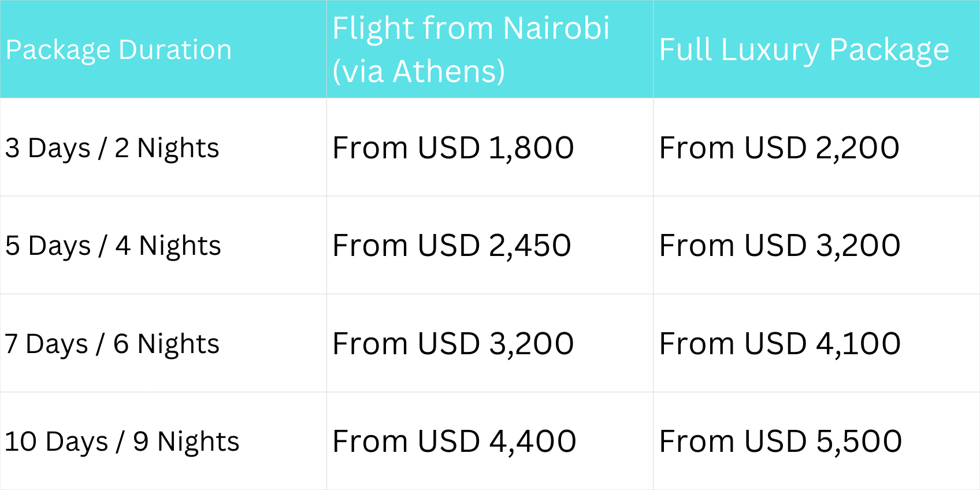Click the "(via Athens)" header line
980x490 pixels.
point(418,72)
